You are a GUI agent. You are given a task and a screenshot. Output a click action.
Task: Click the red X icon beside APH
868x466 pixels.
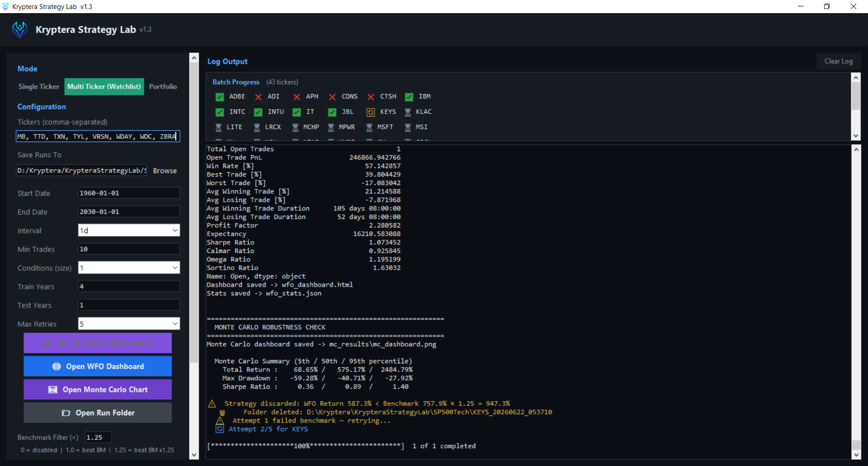click(297, 97)
